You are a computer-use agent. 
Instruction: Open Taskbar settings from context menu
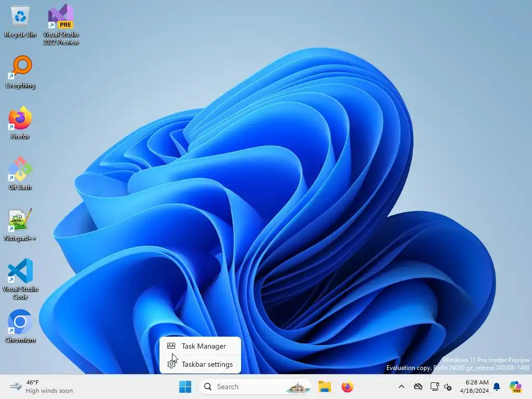200,364
